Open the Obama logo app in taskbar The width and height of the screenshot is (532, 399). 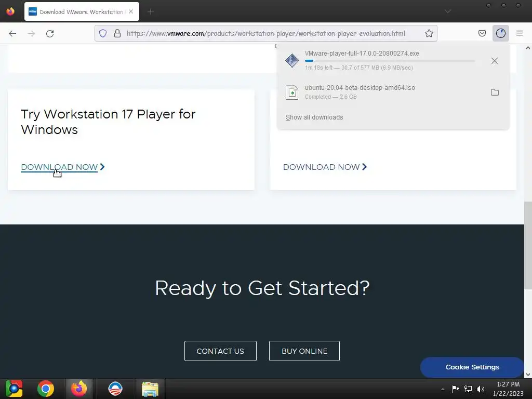click(x=115, y=389)
